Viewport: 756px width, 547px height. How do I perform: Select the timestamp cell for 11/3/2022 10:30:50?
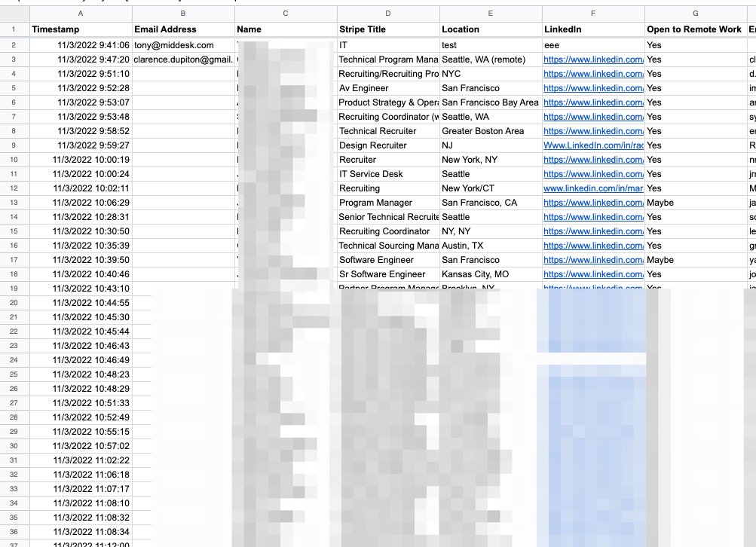[x=80, y=231]
